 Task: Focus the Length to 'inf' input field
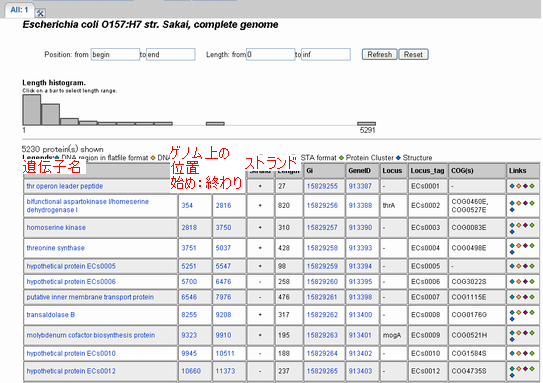tap(326, 54)
